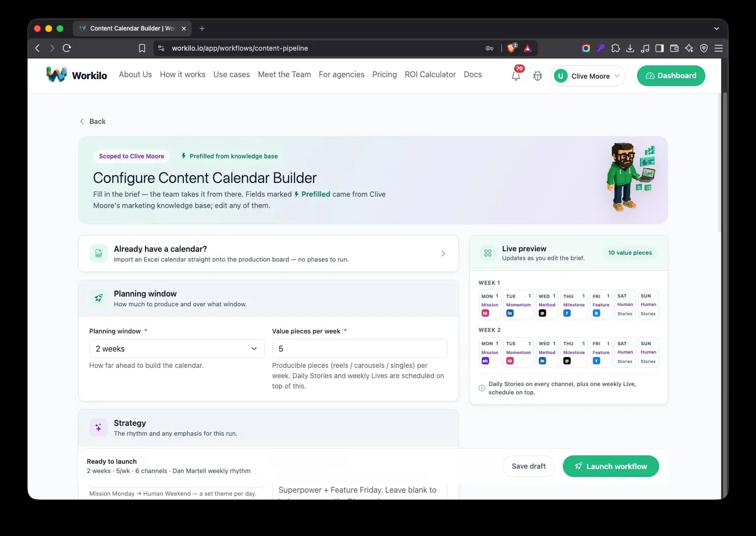Click the Dashboard button
The image size is (756, 536).
[671, 76]
